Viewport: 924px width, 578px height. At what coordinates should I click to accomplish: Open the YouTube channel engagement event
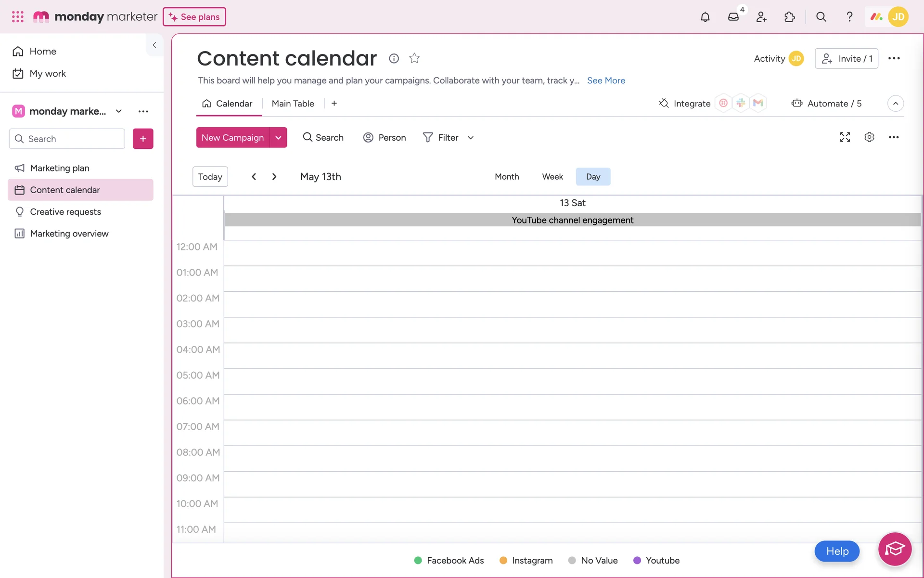[572, 220]
